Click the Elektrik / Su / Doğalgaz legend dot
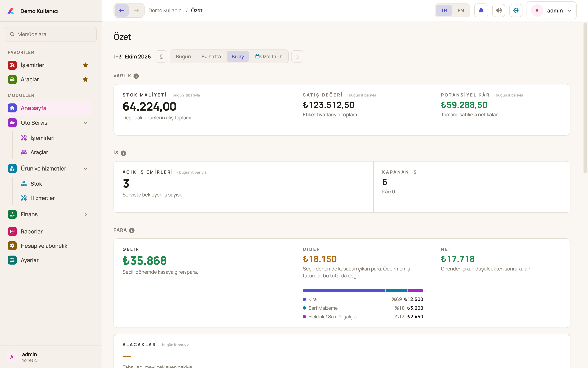This screenshot has height=368, width=588. coord(304,317)
